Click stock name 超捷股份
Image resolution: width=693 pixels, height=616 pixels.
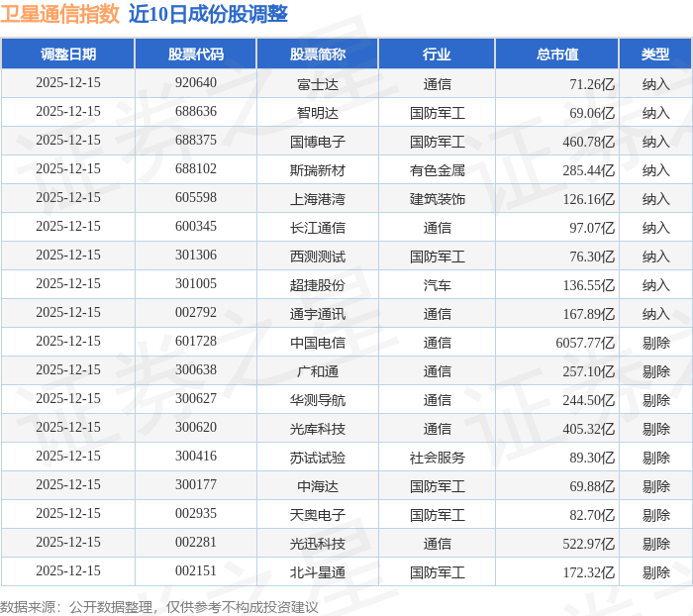point(318,285)
